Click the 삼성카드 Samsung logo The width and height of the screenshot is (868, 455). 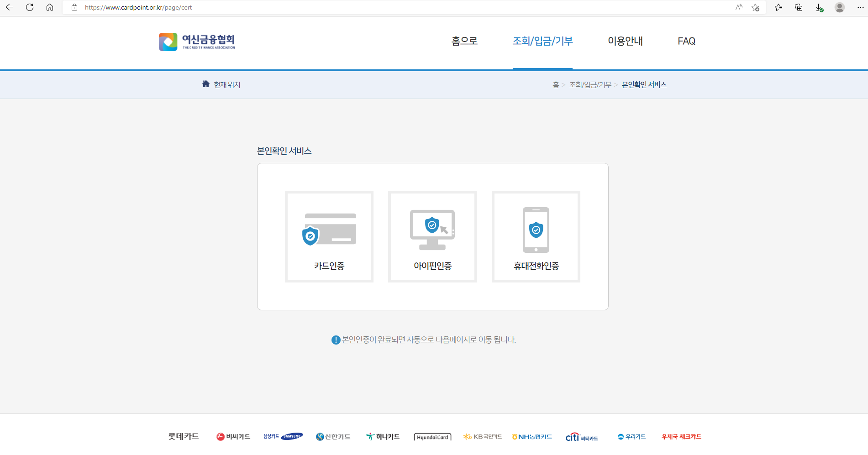(x=282, y=436)
